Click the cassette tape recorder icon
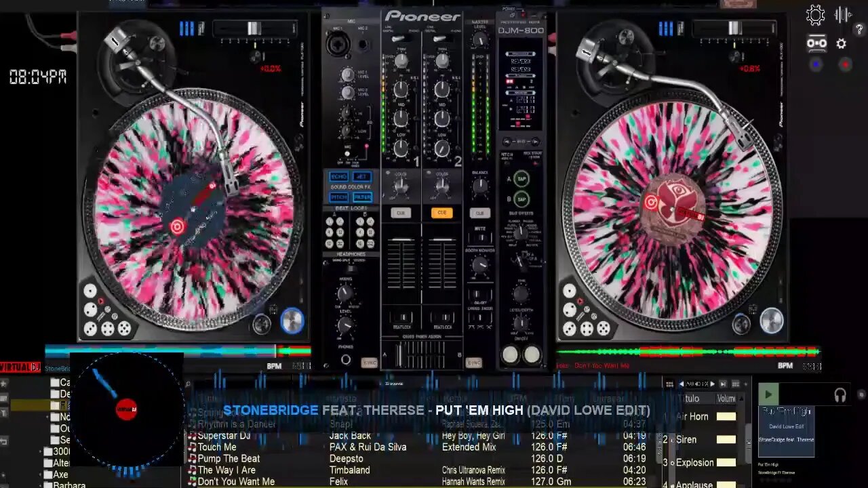Viewport: 868px width, 488px height. coord(816,43)
